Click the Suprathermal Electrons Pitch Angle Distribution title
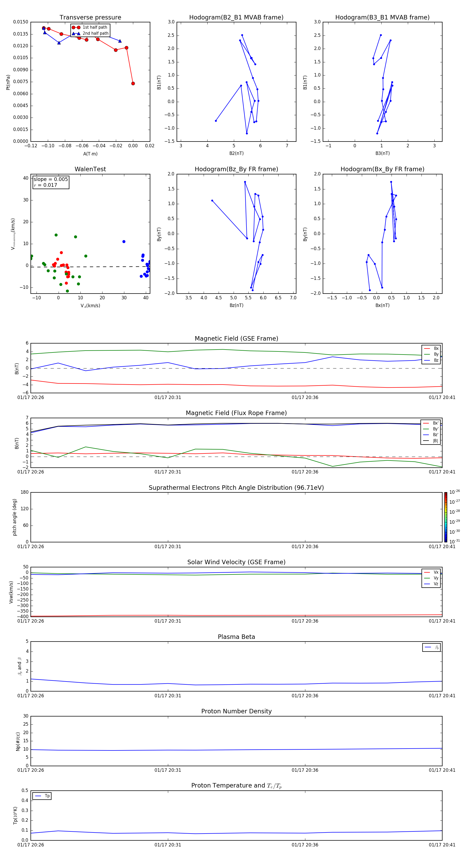 (236, 488)
